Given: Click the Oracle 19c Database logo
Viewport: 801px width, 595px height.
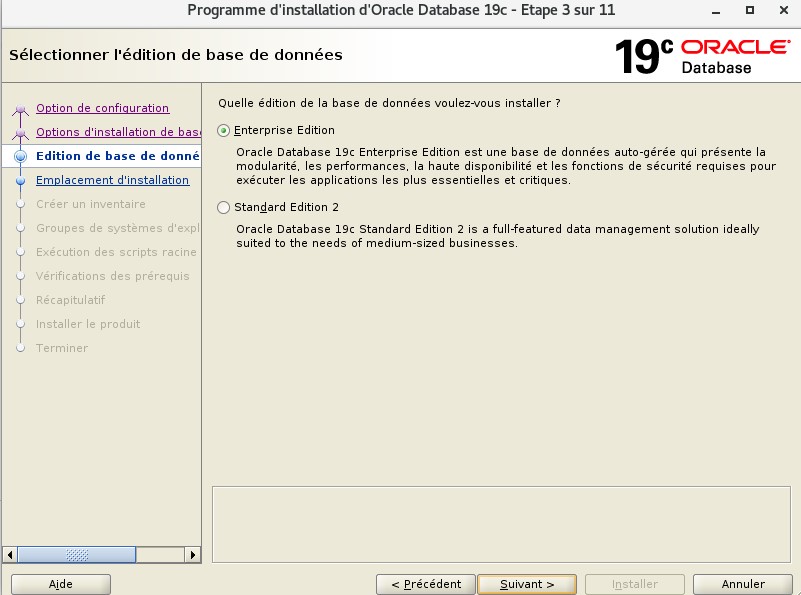Looking at the screenshot, I should (x=702, y=56).
